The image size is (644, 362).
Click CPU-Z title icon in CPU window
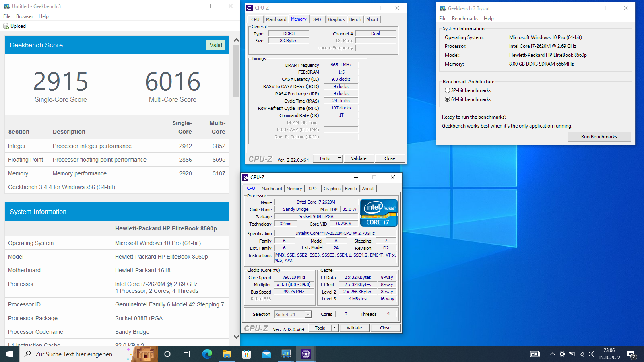(245, 177)
